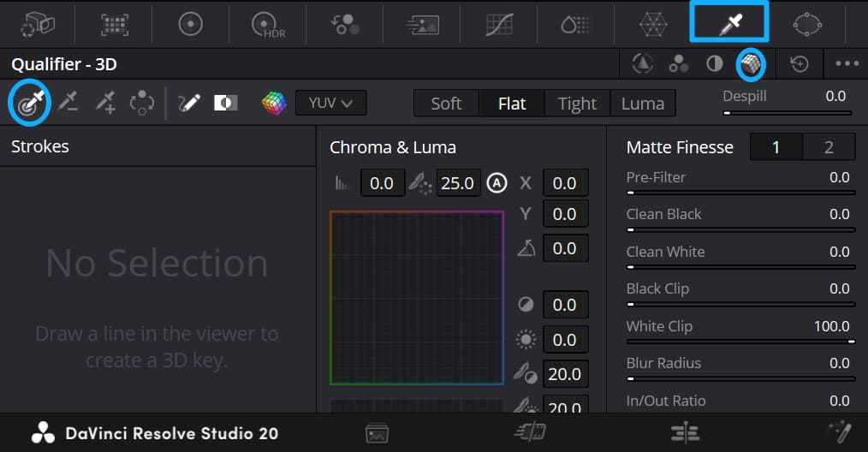Open the Color Match palette
Screen dimensions: 868x452
click(115, 24)
